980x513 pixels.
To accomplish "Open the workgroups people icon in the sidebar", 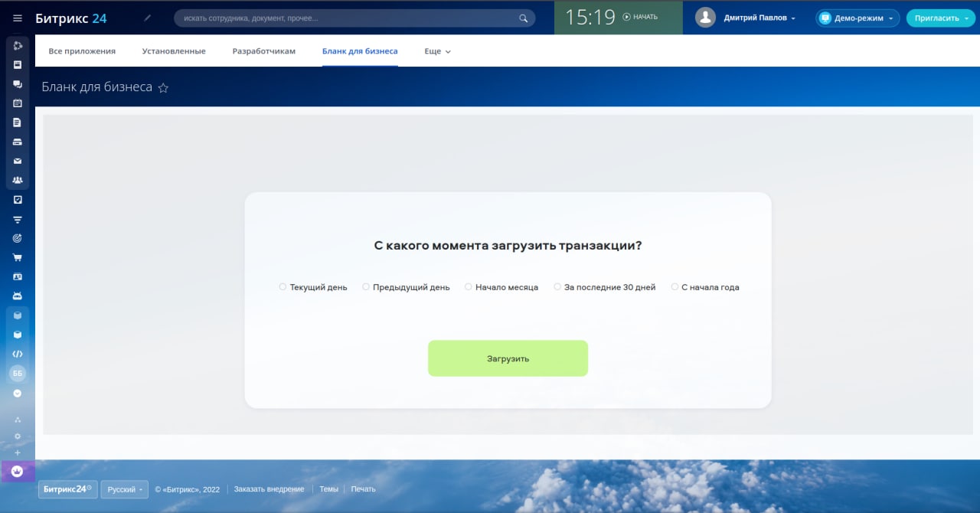I will pyautogui.click(x=18, y=180).
